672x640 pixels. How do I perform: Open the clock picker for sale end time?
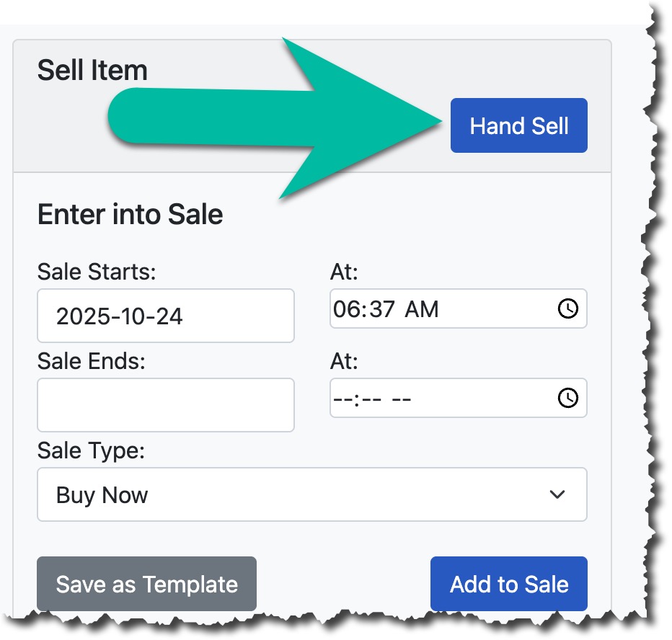[568, 398]
